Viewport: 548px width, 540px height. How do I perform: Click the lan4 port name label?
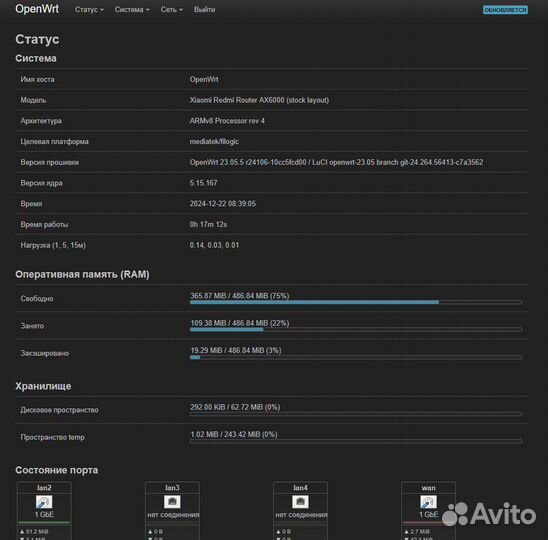300,488
